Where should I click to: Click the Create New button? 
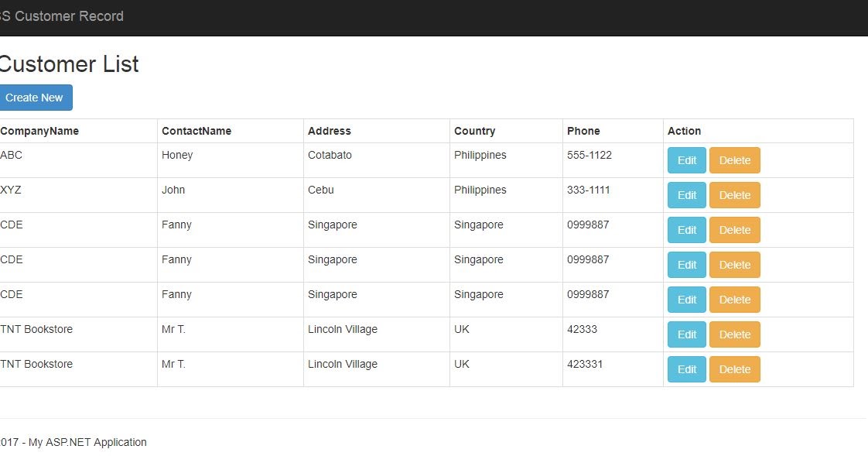[35, 98]
